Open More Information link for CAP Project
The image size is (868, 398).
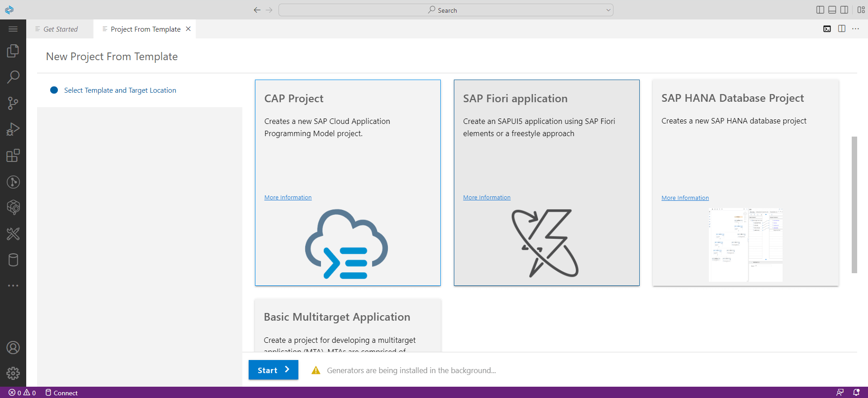click(x=288, y=198)
